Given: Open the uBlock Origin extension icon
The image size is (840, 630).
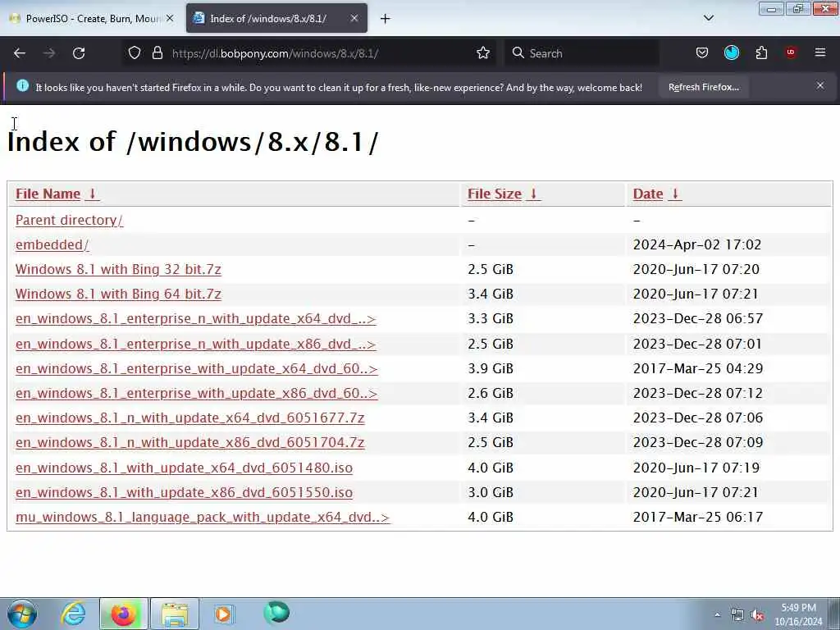Looking at the screenshot, I should [791, 52].
